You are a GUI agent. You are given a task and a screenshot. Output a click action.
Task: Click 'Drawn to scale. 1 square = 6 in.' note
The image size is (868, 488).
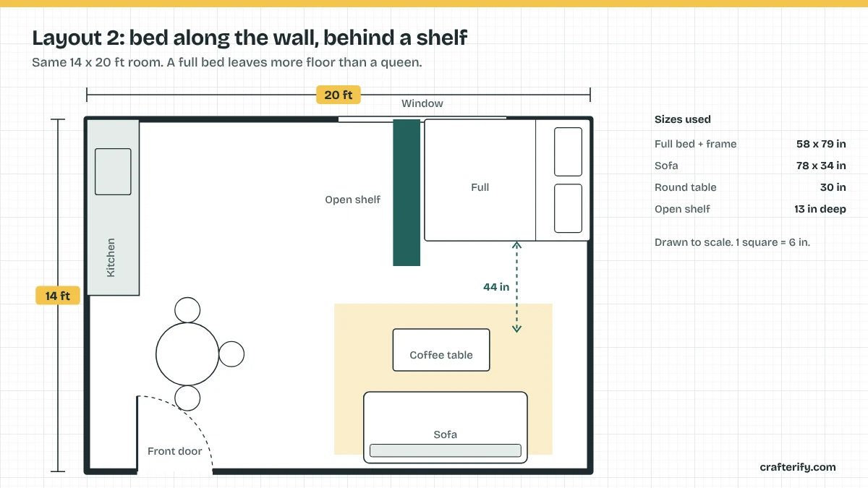(732, 242)
